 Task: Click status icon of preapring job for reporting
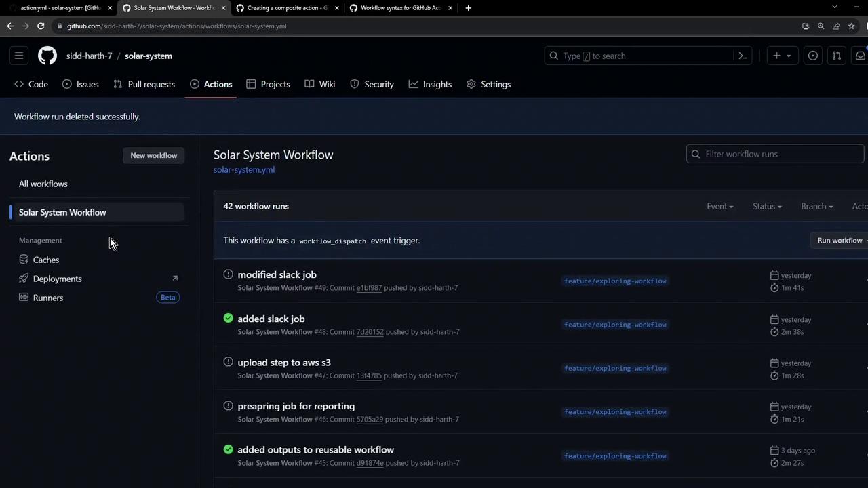(x=228, y=405)
